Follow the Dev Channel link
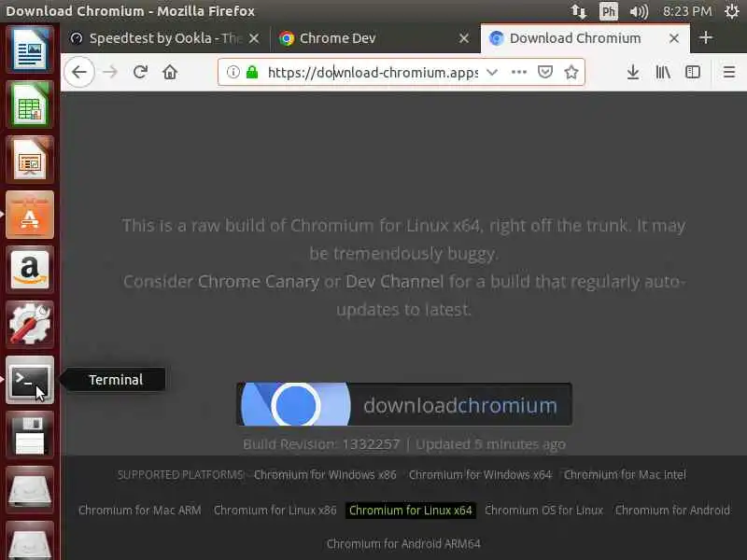Screen dimensions: 747x560 pos(394,282)
